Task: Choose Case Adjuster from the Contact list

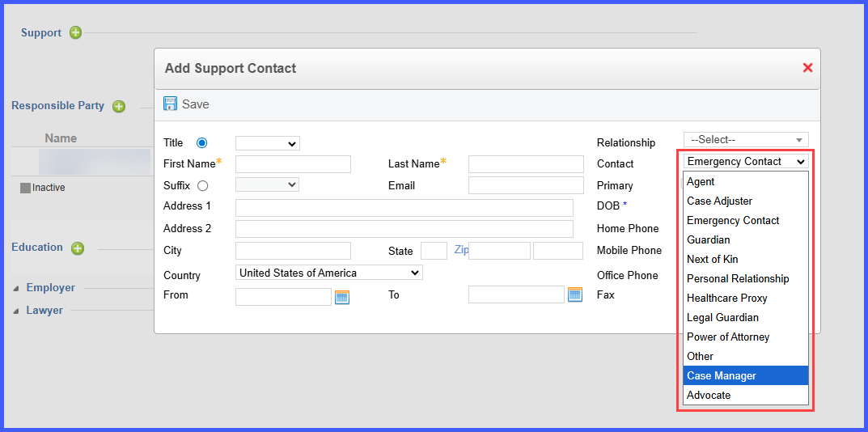Action: coord(746,201)
